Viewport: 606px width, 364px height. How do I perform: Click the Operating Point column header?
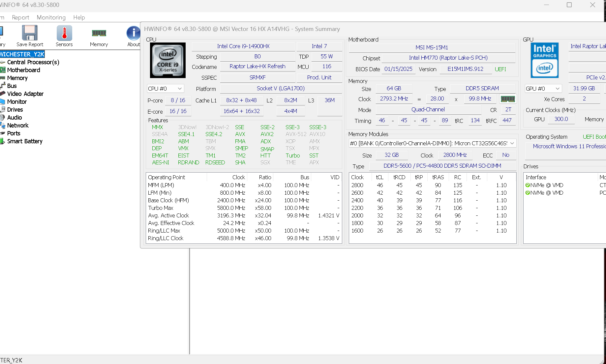click(176, 177)
